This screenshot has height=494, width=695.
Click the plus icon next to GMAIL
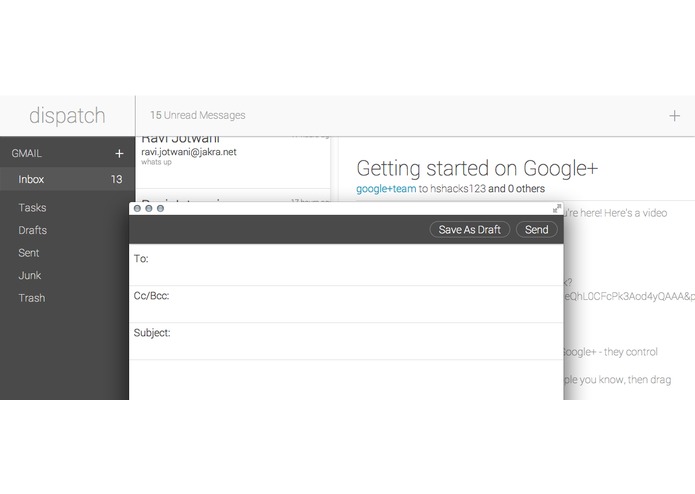tap(119, 154)
